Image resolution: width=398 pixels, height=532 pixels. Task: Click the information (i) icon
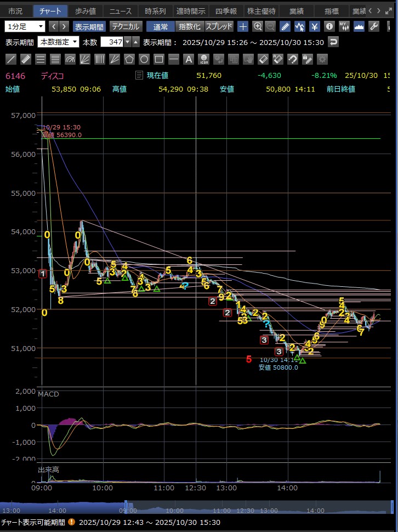tap(329, 26)
